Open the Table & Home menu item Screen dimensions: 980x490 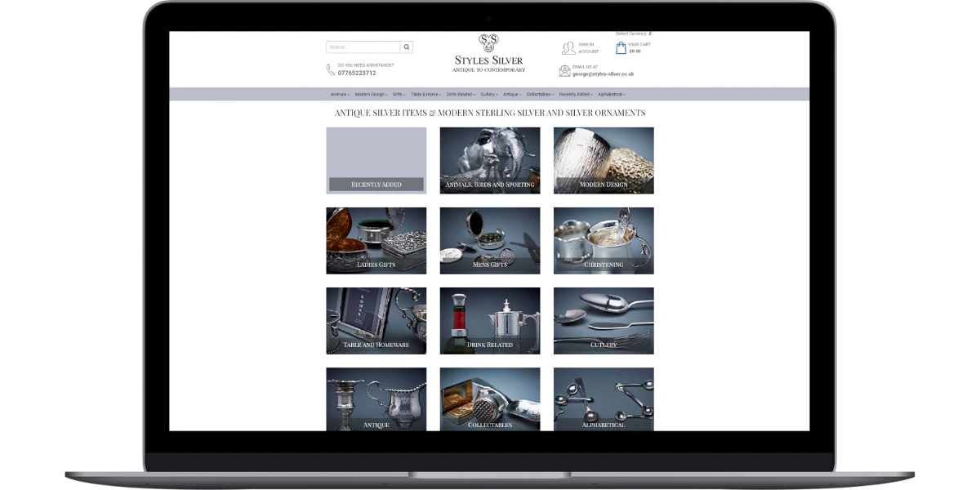[x=425, y=95]
